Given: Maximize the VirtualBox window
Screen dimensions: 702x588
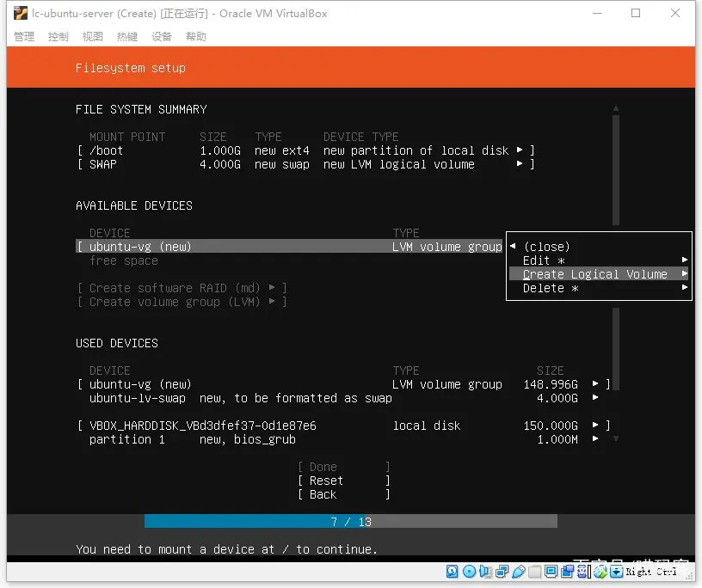Looking at the screenshot, I should 636,14.
